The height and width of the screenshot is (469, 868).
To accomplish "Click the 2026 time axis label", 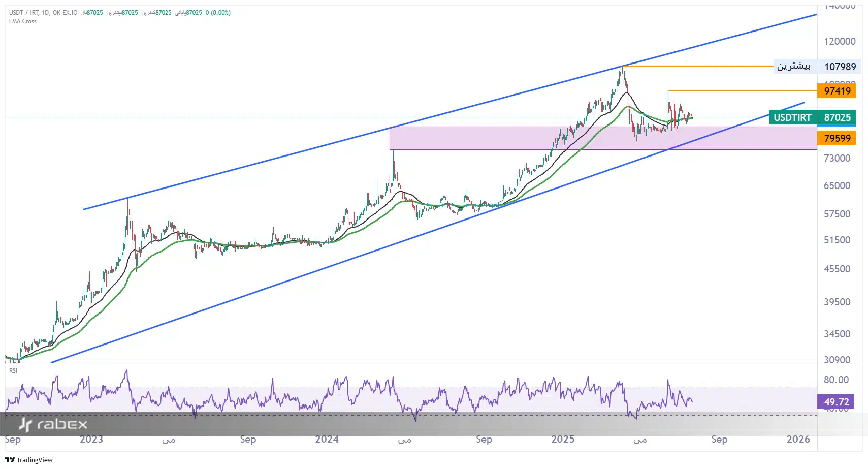I will (798, 440).
